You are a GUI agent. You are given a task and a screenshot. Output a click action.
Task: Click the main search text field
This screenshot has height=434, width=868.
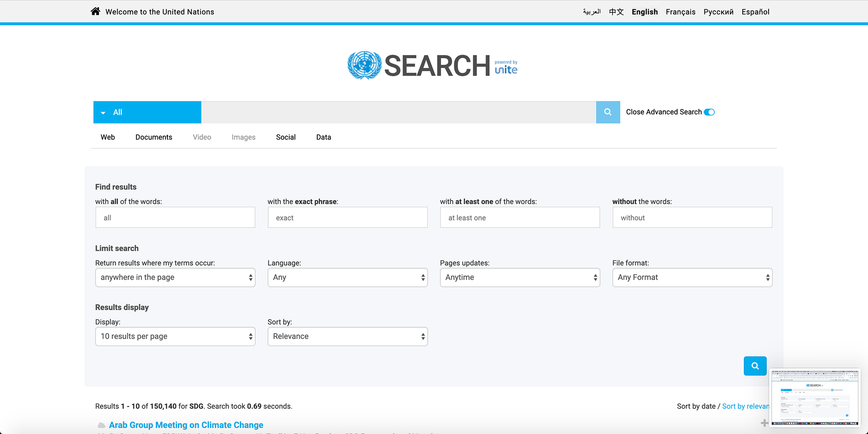[398, 112]
